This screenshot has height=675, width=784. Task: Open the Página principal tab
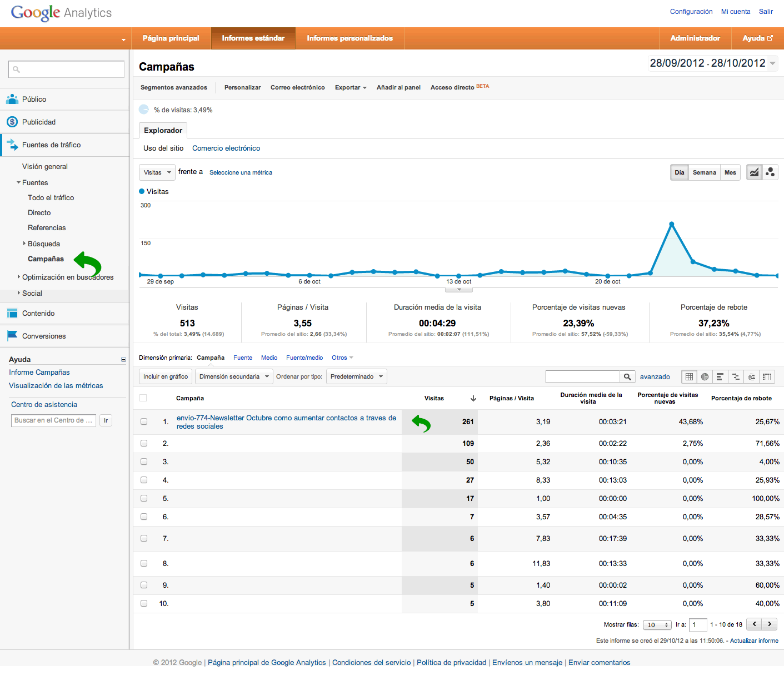(171, 38)
